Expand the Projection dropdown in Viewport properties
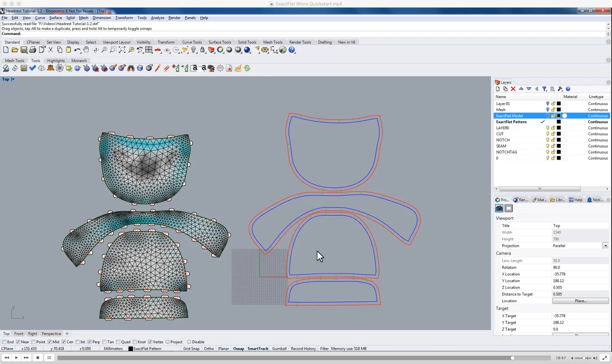612x364 pixels. [x=605, y=245]
